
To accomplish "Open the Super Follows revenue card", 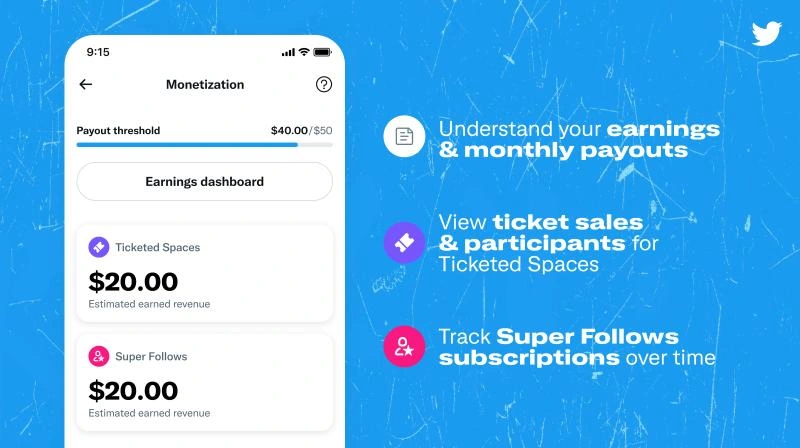I will click(x=204, y=382).
